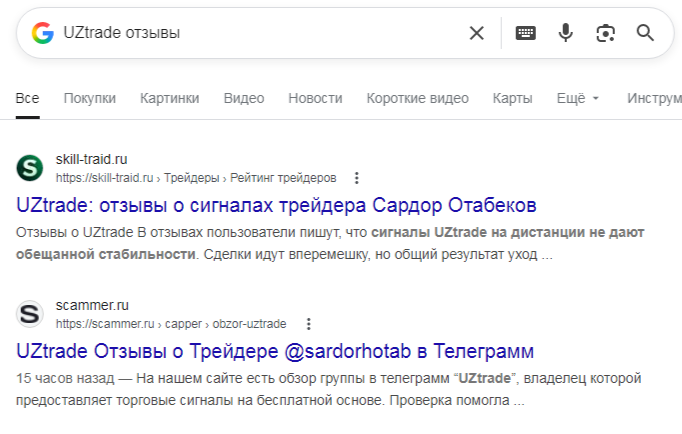Click the Google logo icon
The width and height of the screenshot is (682, 434).
42,33
